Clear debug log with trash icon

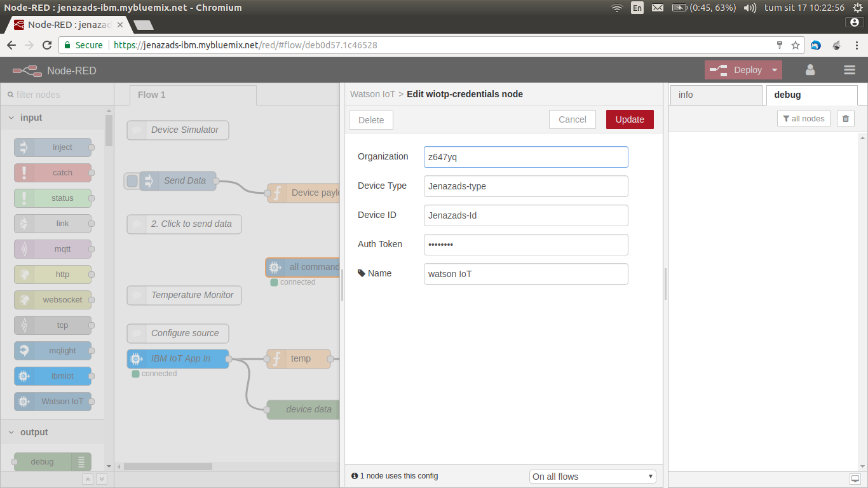[845, 118]
